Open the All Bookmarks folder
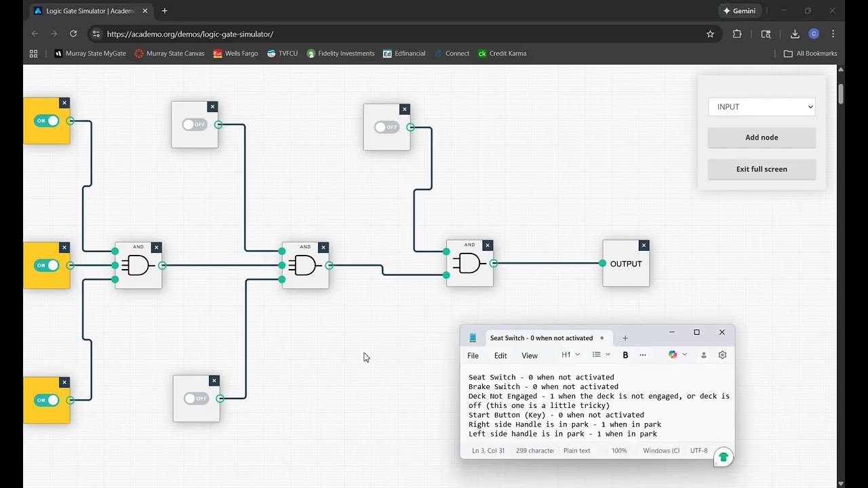 tap(810, 54)
